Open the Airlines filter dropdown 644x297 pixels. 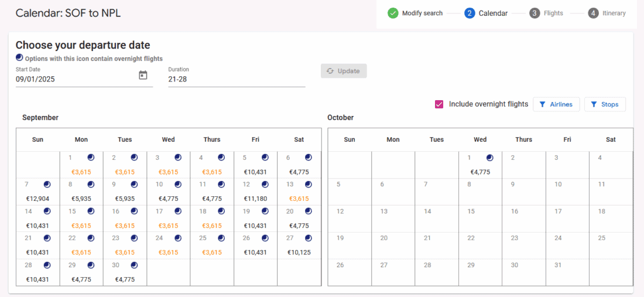pos(556,104)
